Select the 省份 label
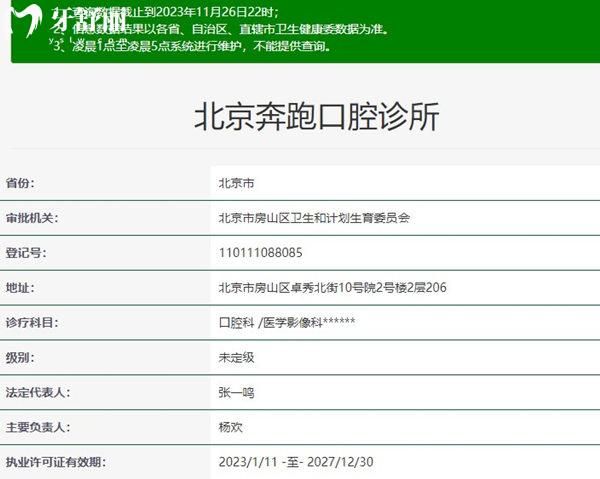This screenshot has height=479, width=600. (x=20, y=183)
